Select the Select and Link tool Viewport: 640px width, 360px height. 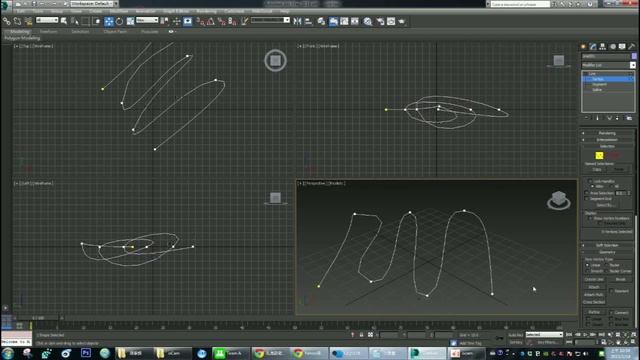(7, 21)
